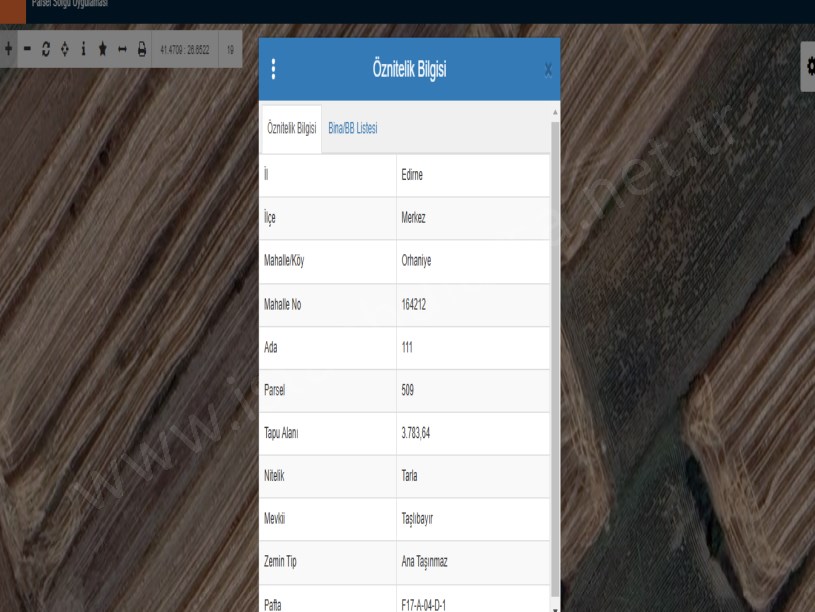Click the print map icon
This screenshot has height=612, width=815.
[141, 49]
